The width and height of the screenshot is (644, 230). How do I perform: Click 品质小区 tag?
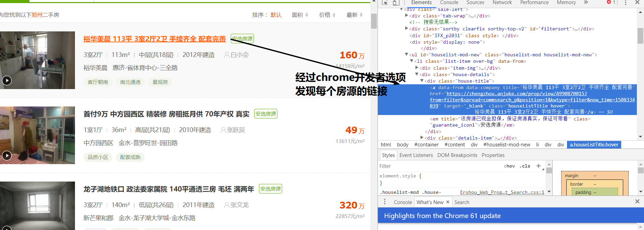(x=98, y=157)
